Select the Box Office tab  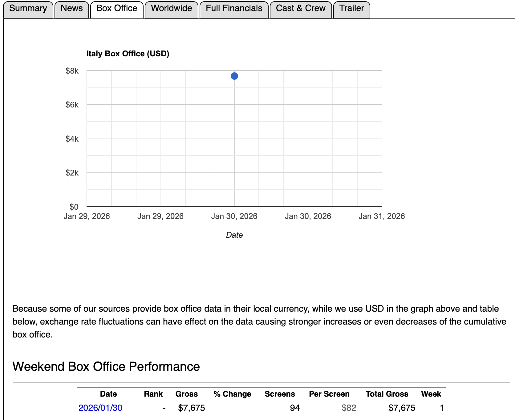(117, 9)
